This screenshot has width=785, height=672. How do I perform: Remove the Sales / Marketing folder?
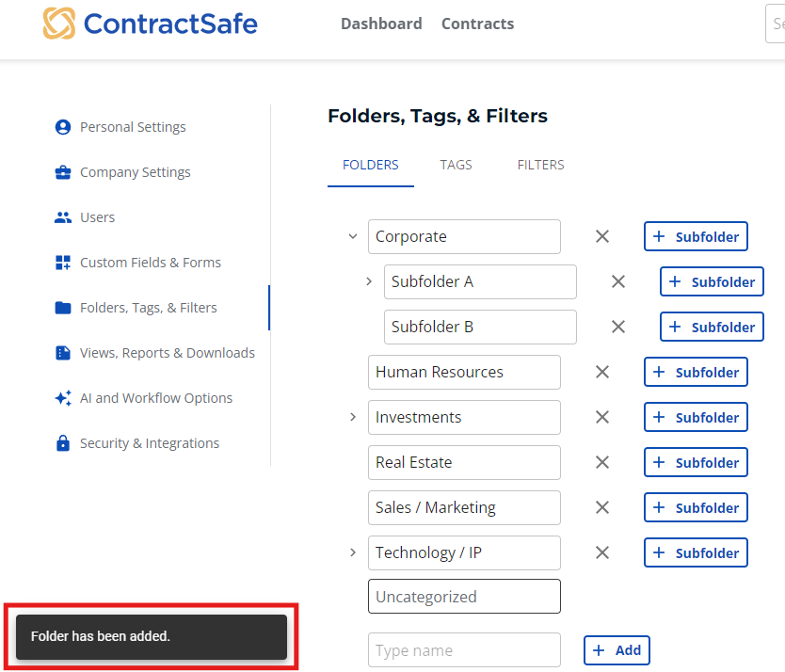[601, 507]
